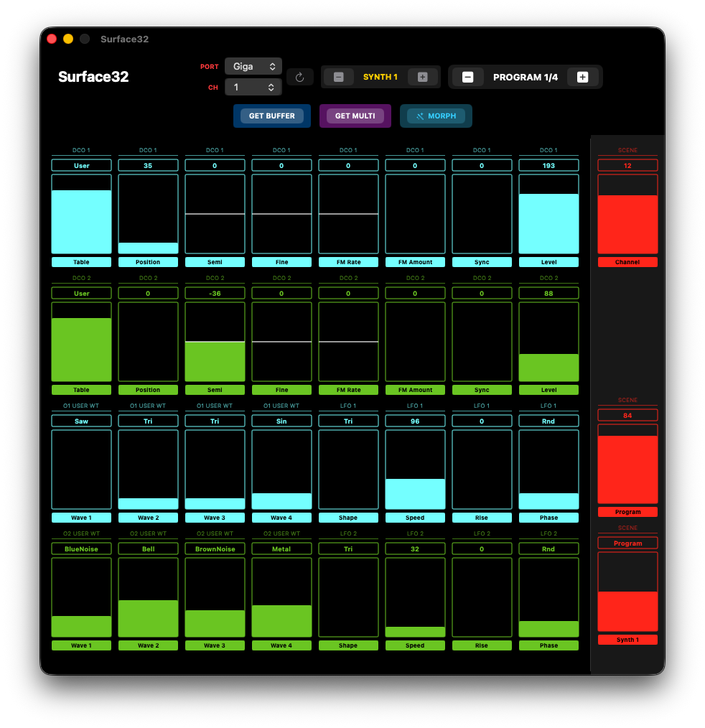The height and width of the screenshot is (728, 705).
Task: Click the Morph wand button
Action: (x=436, y=116)
